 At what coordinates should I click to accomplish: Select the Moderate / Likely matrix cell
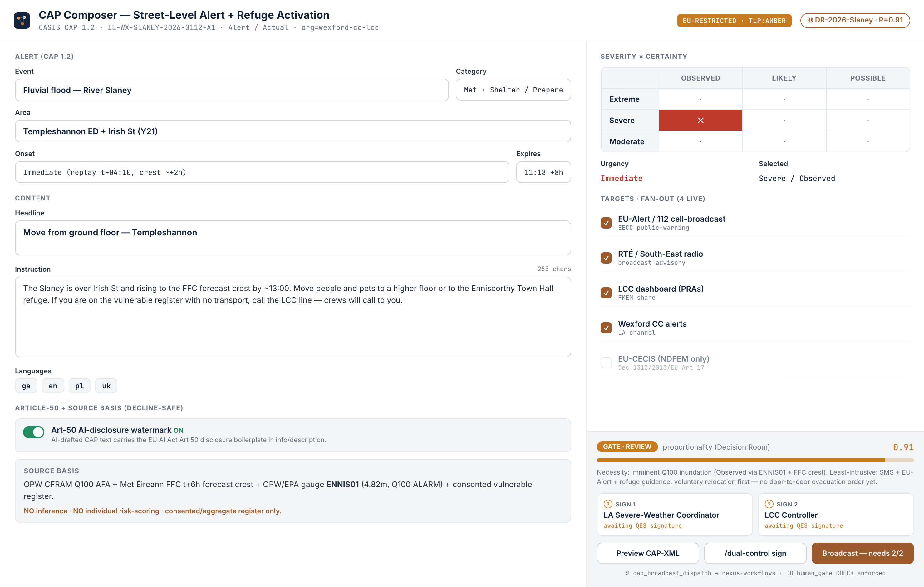[x=784, y=141]
